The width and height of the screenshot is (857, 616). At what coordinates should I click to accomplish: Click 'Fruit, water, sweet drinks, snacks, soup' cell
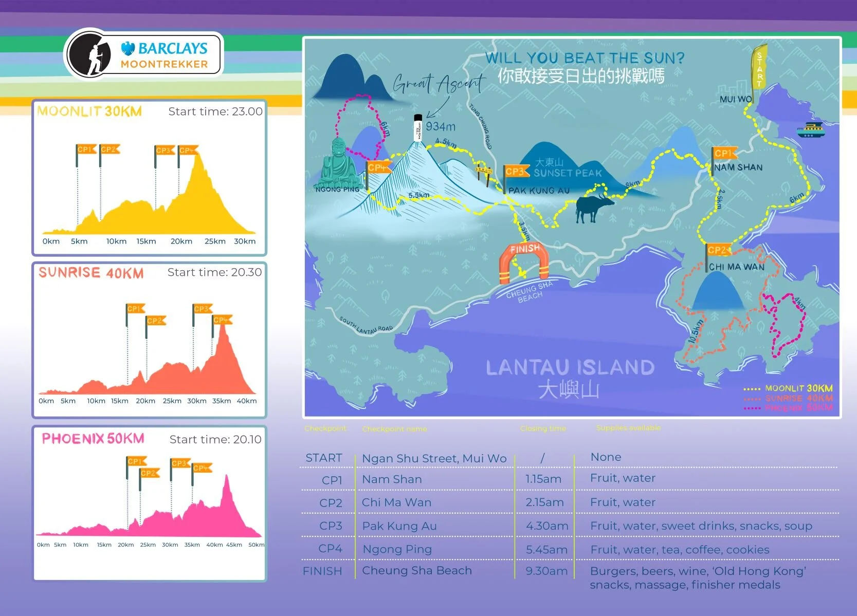click(701, 526)
